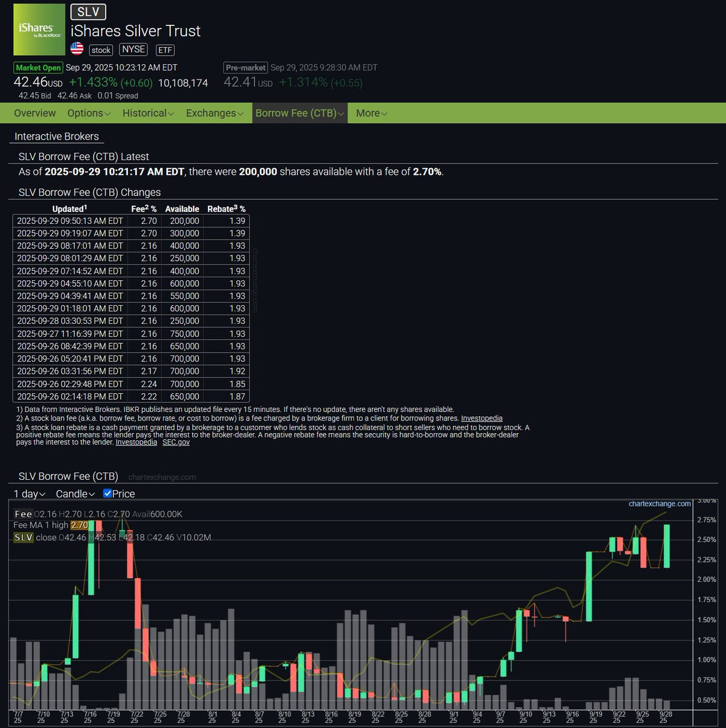Viewport: 726px width, 728px height.
Task: Select the 2025-09-26 03:31:56 PM row
Action: [131, 371]
